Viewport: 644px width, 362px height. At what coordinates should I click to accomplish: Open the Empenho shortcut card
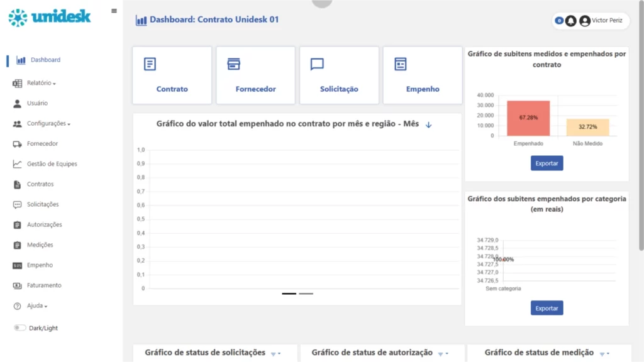tap(423, 75)
